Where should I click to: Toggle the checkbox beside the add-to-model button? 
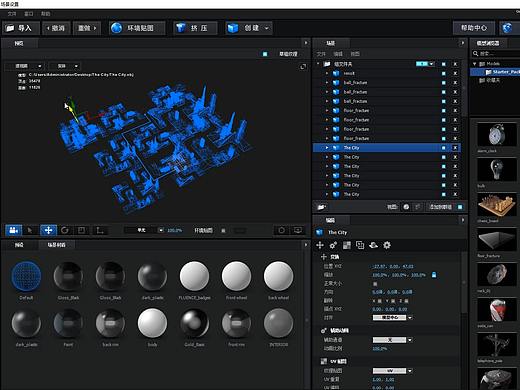click(460, 207)
